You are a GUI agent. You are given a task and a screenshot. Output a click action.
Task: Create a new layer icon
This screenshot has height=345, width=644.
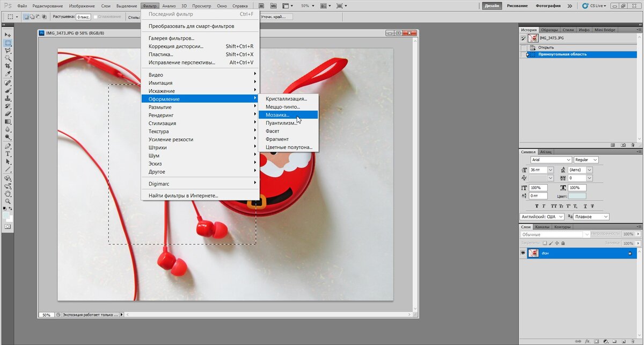click(x=624, y=341)
